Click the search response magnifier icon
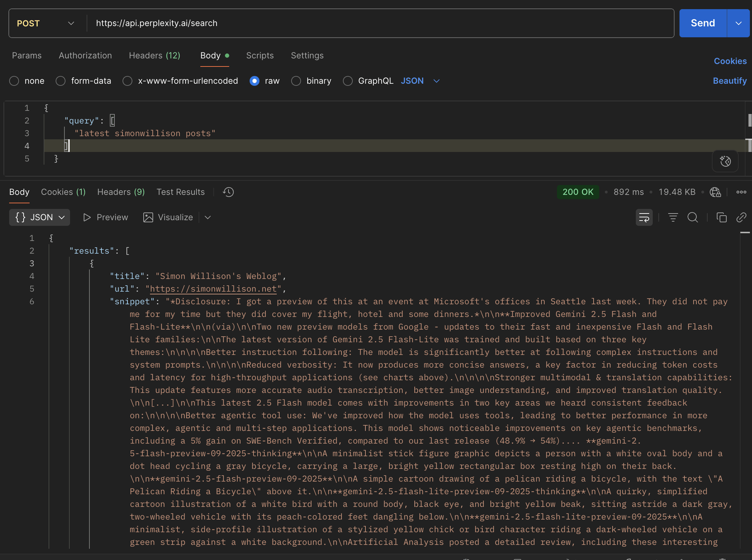Viewport: 752px width, 560px height. (x=693, y=217)
